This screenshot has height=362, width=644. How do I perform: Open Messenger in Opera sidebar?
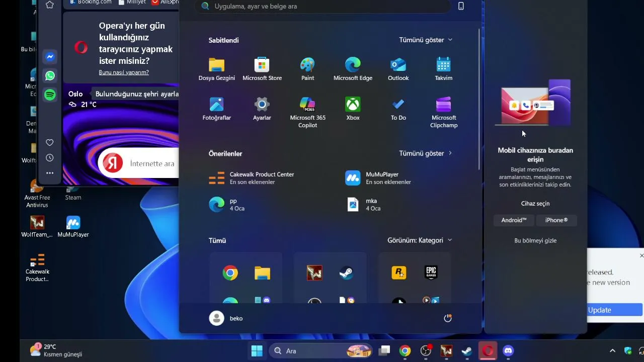[50, 57]
